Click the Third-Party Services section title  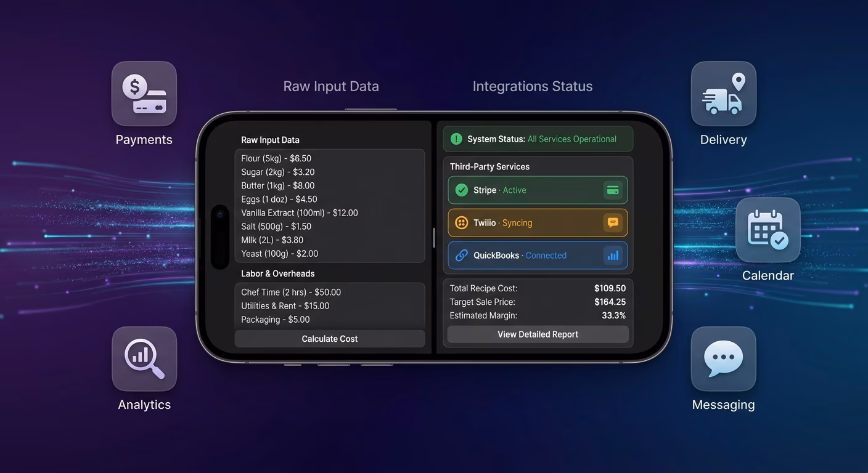tap(489, 167)
